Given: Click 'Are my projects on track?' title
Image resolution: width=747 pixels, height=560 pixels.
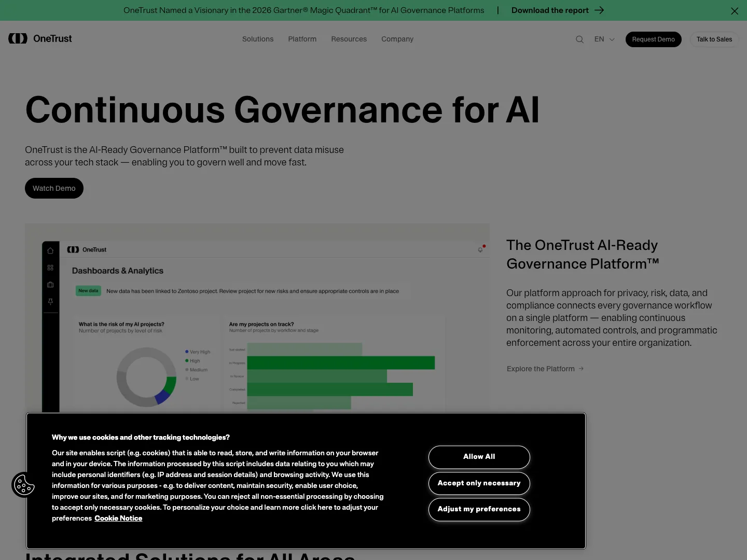Looking at the screenshot, I should click(x=261, y=324).
